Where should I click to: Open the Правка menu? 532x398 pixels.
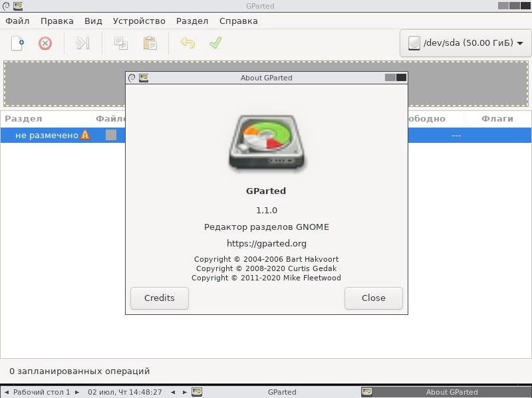57,21
